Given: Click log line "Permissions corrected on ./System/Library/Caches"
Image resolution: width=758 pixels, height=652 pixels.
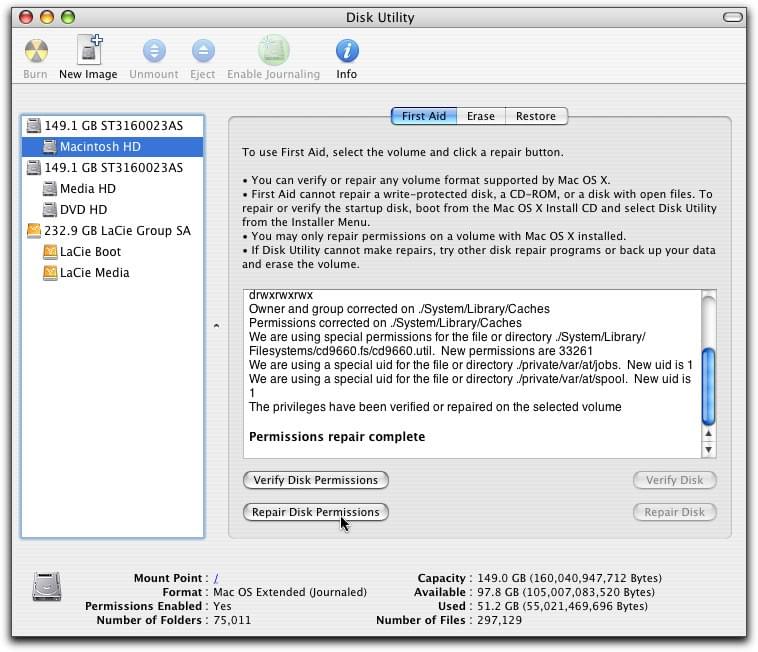Looking at the screenshot, I should (x=385, y=323).
